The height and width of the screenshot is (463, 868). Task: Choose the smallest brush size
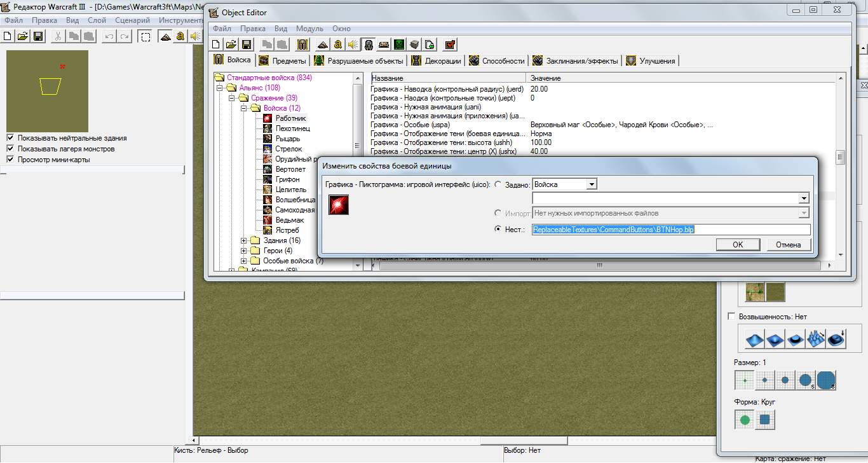click(744, 380)
